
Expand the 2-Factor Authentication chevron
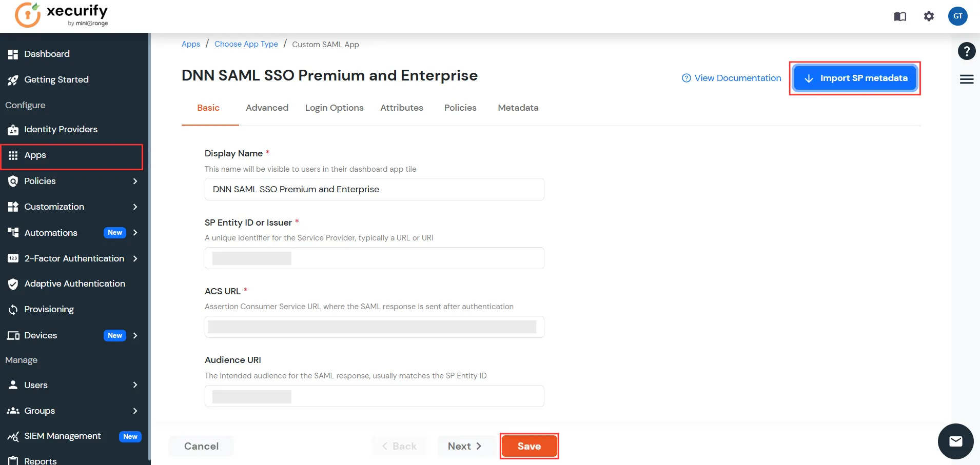(x=135, y=258)
